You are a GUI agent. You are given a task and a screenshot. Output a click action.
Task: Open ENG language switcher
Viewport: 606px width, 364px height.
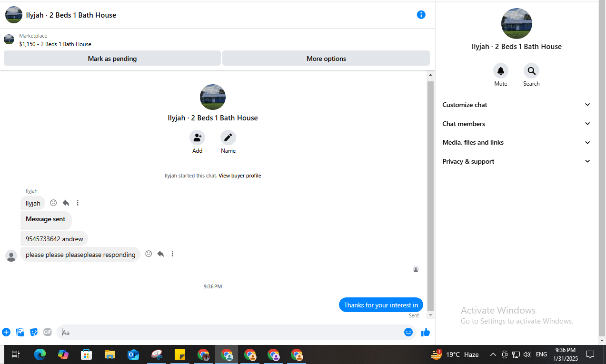(x=541, y=354)
